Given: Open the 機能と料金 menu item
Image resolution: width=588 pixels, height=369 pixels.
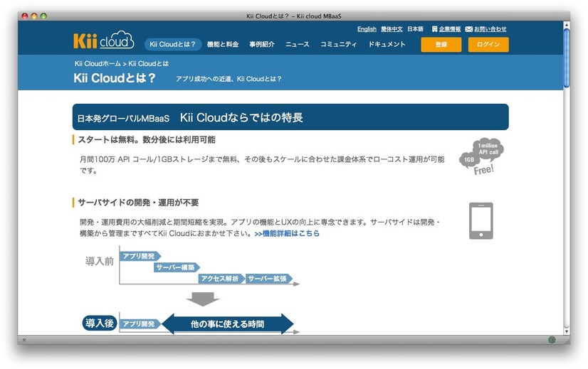Looking at the screenshot, I should tap(223, 44).
